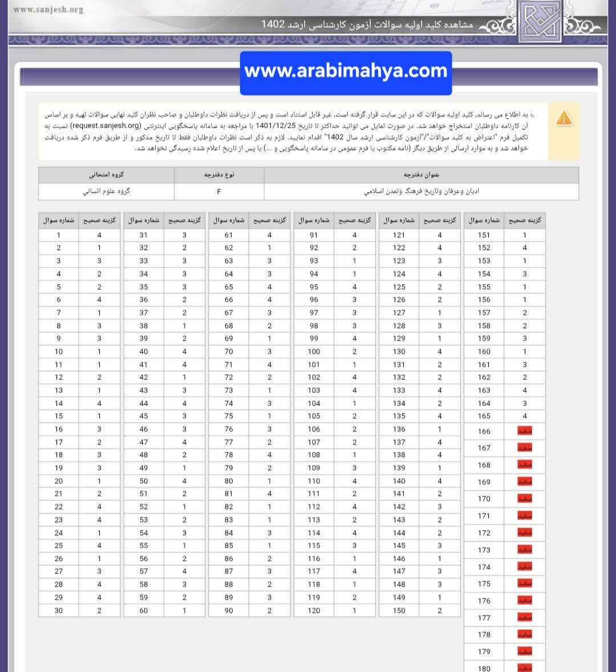Open the www.sanjesh.org link at top left
Image resolution: width=616 pixels, height=672 pixels.
48,10
